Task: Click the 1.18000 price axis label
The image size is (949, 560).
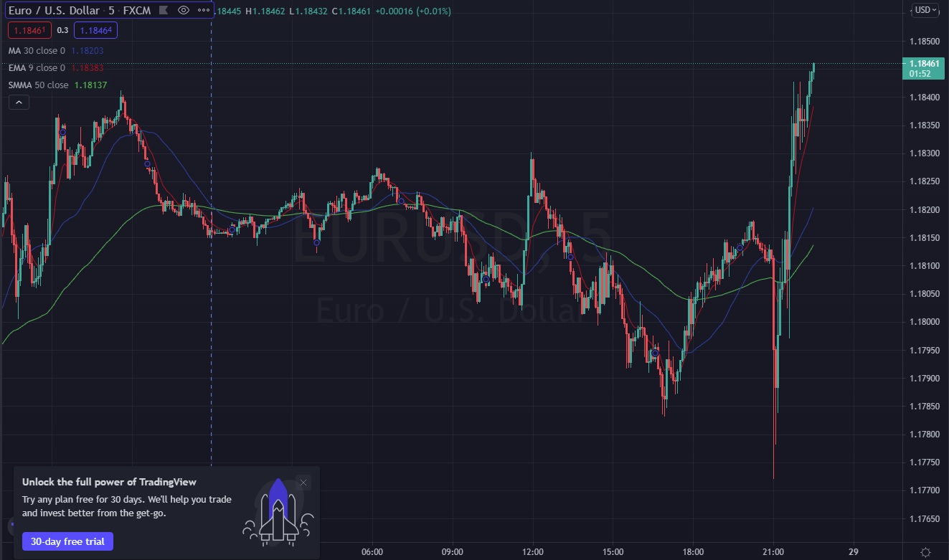Action: 923,322
